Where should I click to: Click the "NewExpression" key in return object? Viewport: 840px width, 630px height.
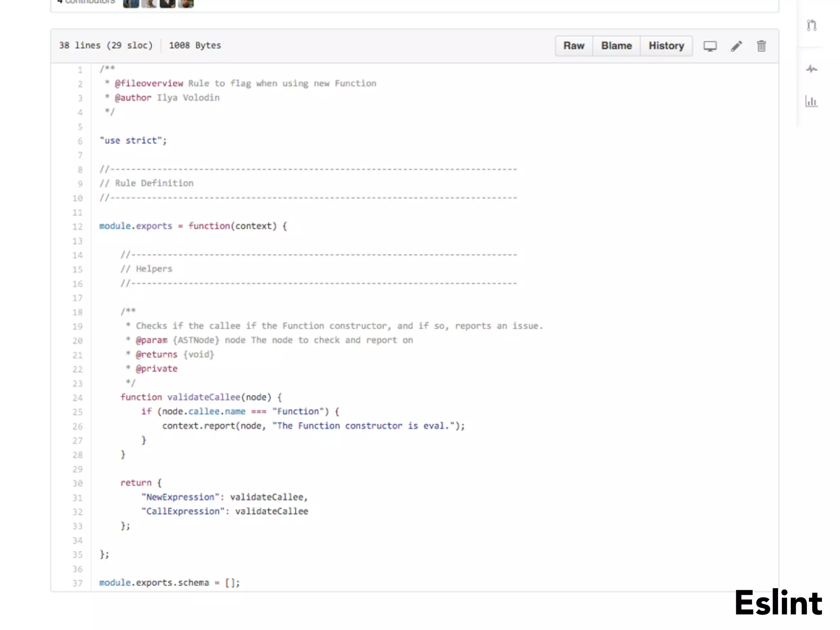[180, 497]
